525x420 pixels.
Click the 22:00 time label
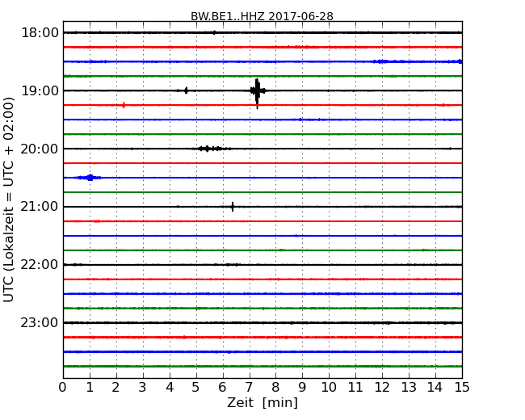coord(40,265)
